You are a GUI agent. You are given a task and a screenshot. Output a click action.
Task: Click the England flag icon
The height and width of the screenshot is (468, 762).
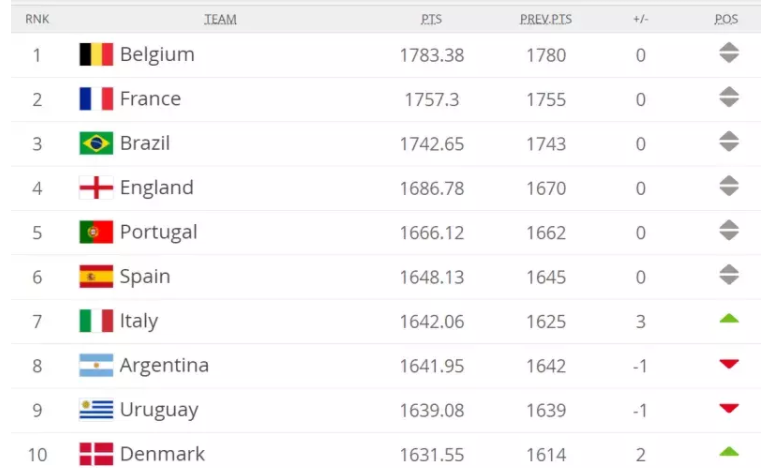96,188
